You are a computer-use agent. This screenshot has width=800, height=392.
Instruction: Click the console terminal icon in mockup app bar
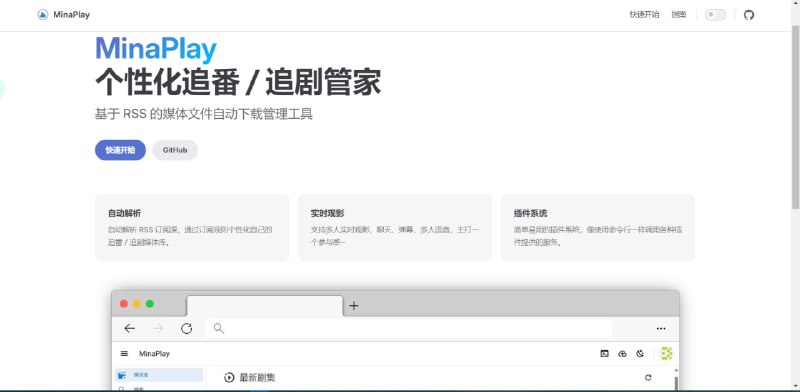[605, 353]
